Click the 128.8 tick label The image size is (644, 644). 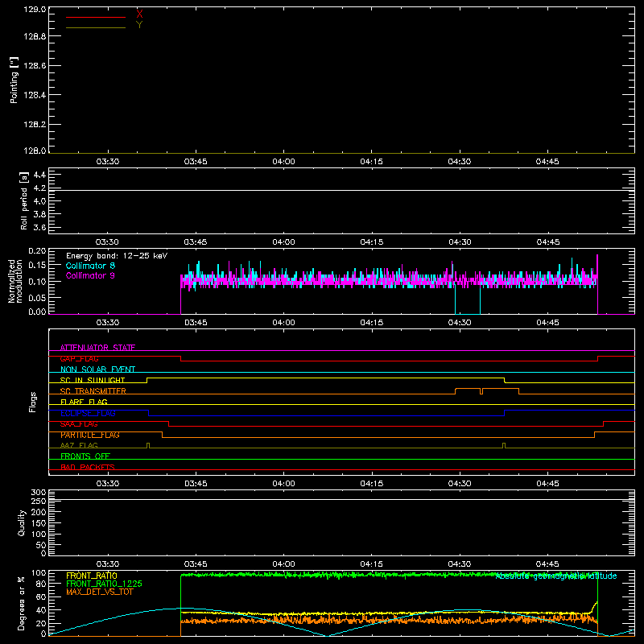pyautogui.click(x=35, y=36)
